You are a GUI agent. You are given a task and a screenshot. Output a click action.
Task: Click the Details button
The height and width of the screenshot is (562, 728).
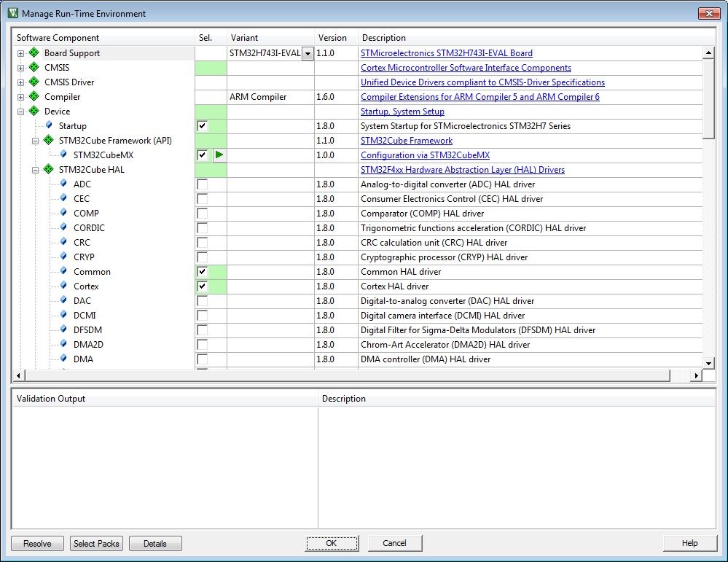tap(155, 544)
